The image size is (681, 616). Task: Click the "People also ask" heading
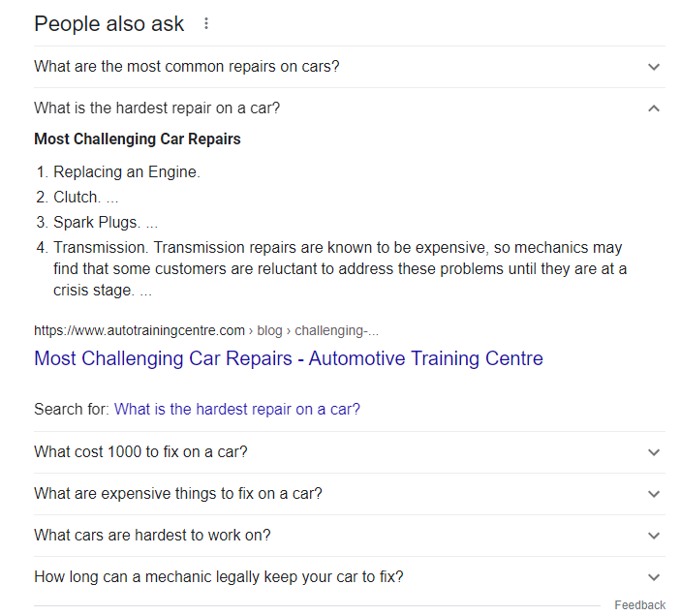[x=108, y=24]
